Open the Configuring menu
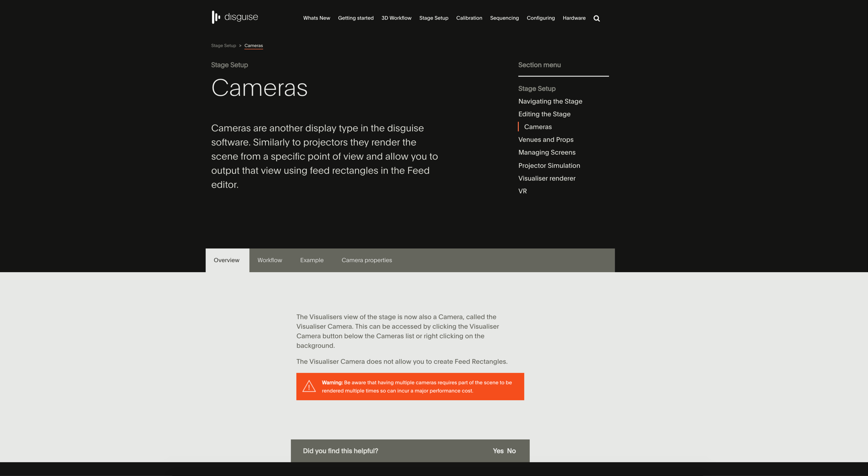 coord(541,18)
